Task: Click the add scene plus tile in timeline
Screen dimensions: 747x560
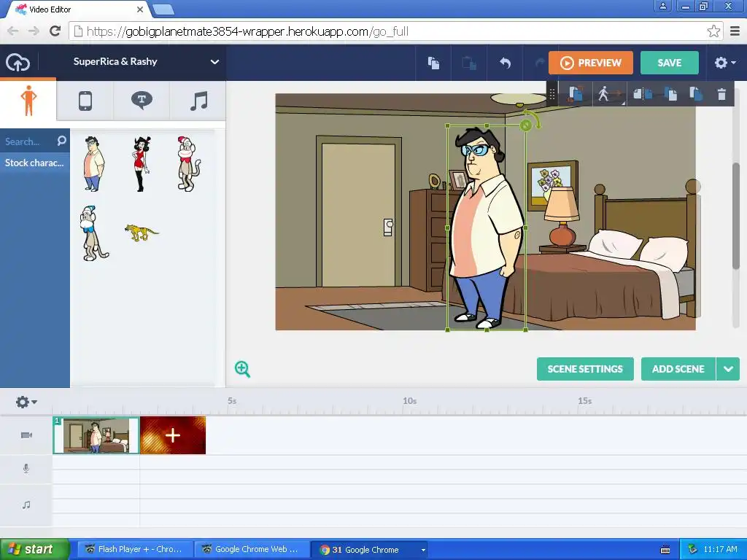Action: (173, 435)
